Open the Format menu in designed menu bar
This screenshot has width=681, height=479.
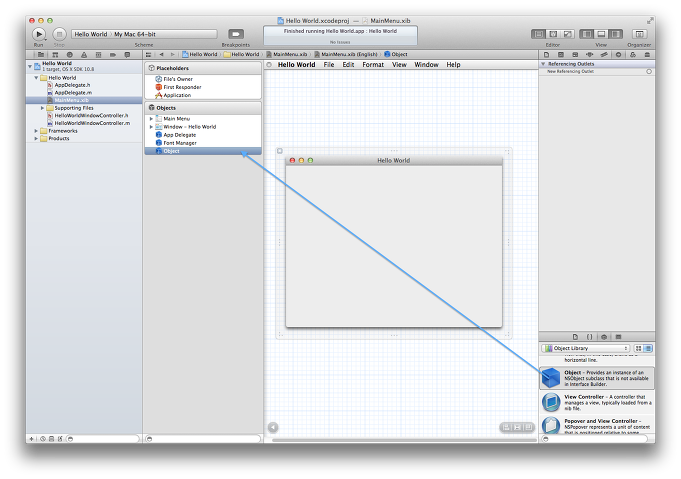[373, 65]
